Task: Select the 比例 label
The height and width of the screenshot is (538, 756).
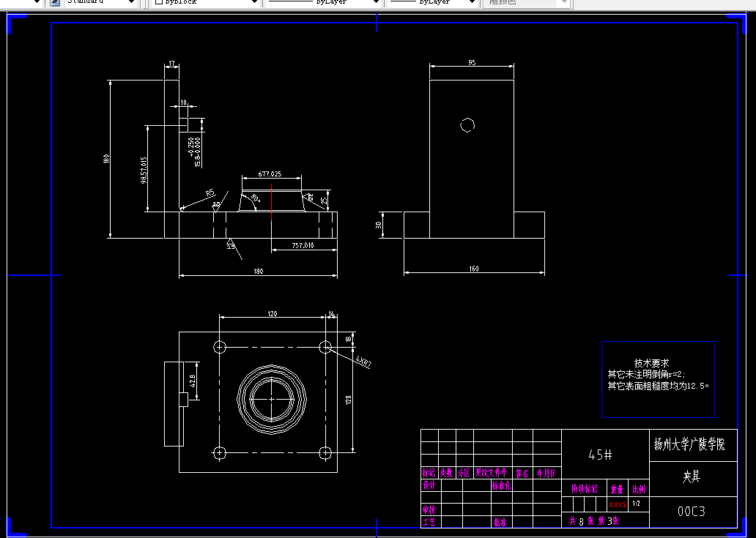Action: pyautogui.click(x=638, y=490)
